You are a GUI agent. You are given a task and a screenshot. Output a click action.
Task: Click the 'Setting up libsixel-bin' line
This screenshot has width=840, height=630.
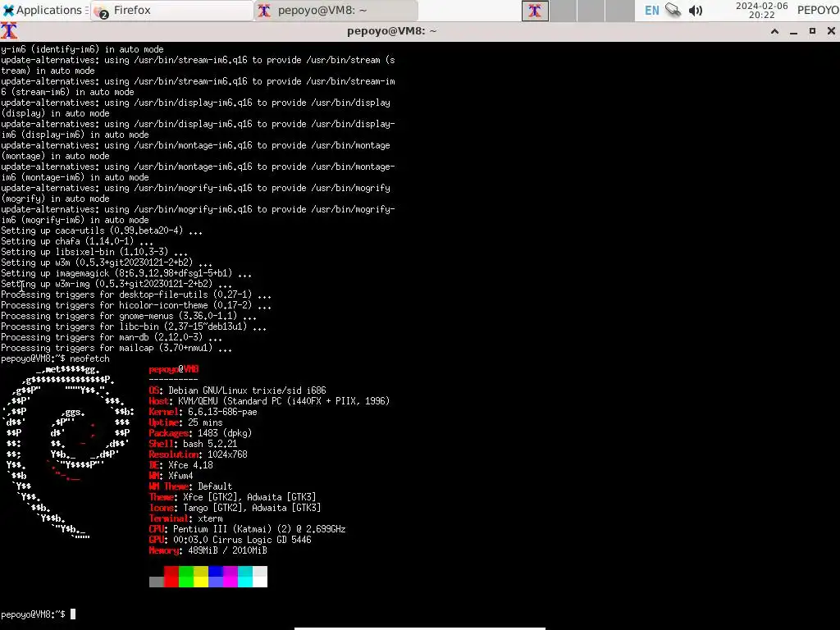(94, 253)
